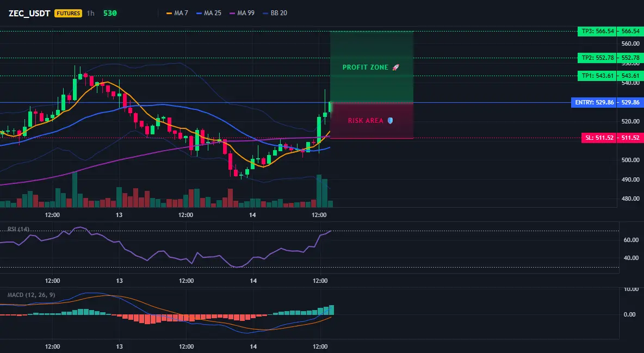This screenshot has width=644, height=353.
Task: Click the ZEC_USDT symbol name
Action: [29, 13]
